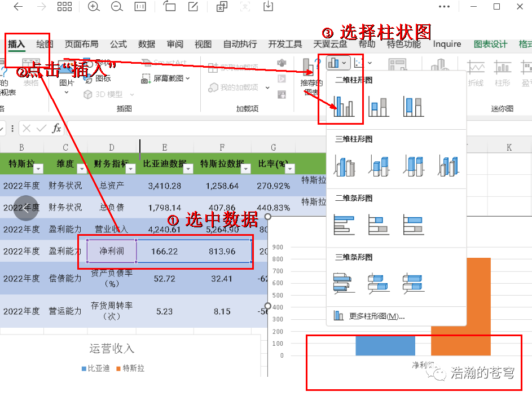532x396 pixels.
Task: Open the 特斯拉 column filter arrow
Action: pyautogui.click(x=39, y=169)
